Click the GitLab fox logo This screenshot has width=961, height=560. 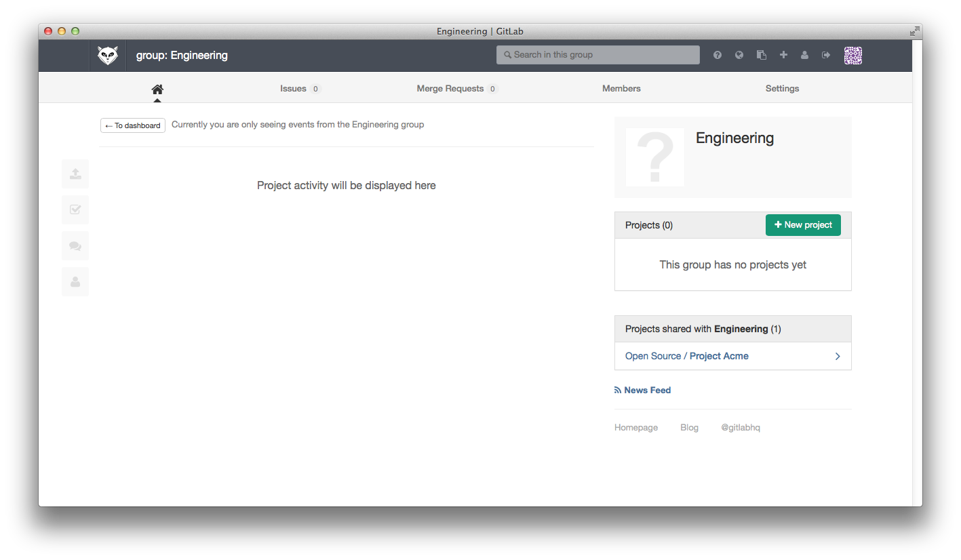pos(107,55)
